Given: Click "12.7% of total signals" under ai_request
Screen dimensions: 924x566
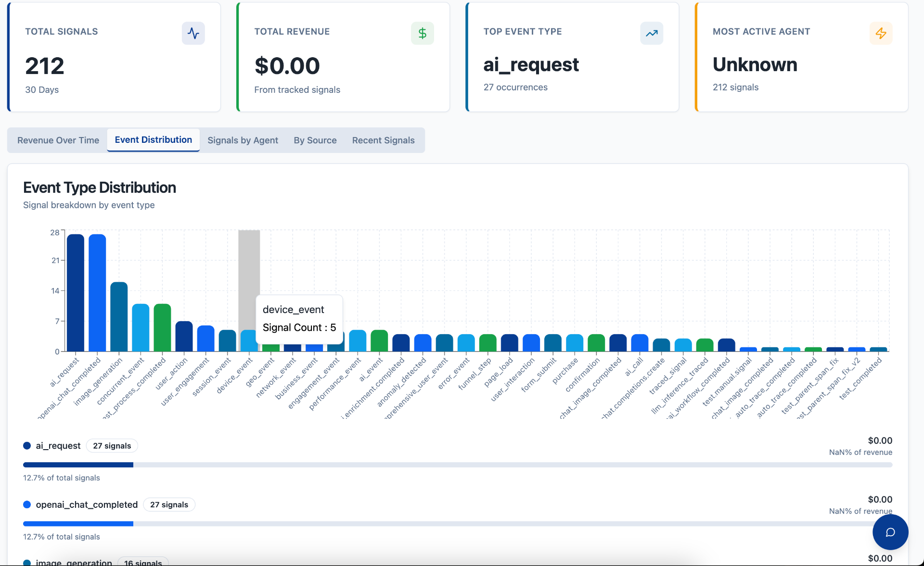Looking at the screenshot, I should tap(62, 478).
